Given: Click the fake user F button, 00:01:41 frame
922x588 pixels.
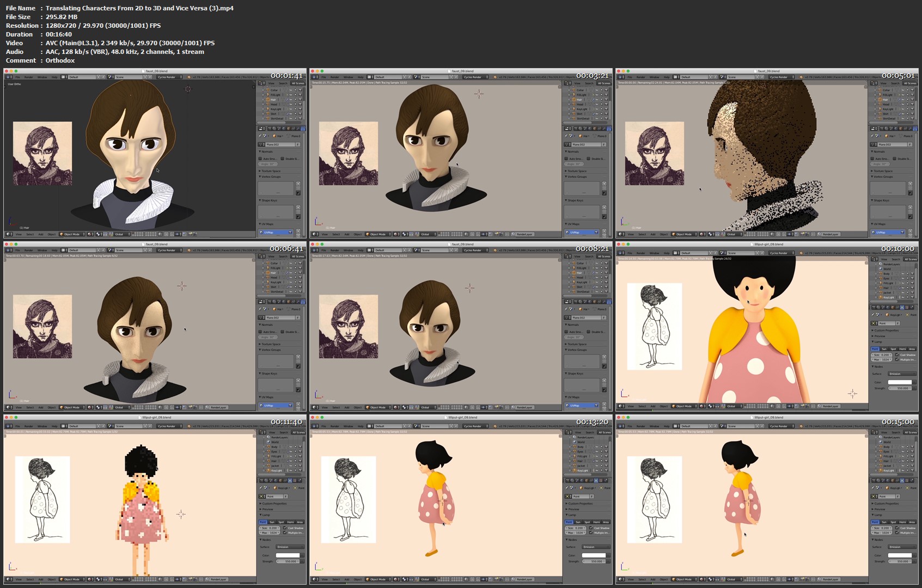Looking at the screenshot, I should click(298, 144).
